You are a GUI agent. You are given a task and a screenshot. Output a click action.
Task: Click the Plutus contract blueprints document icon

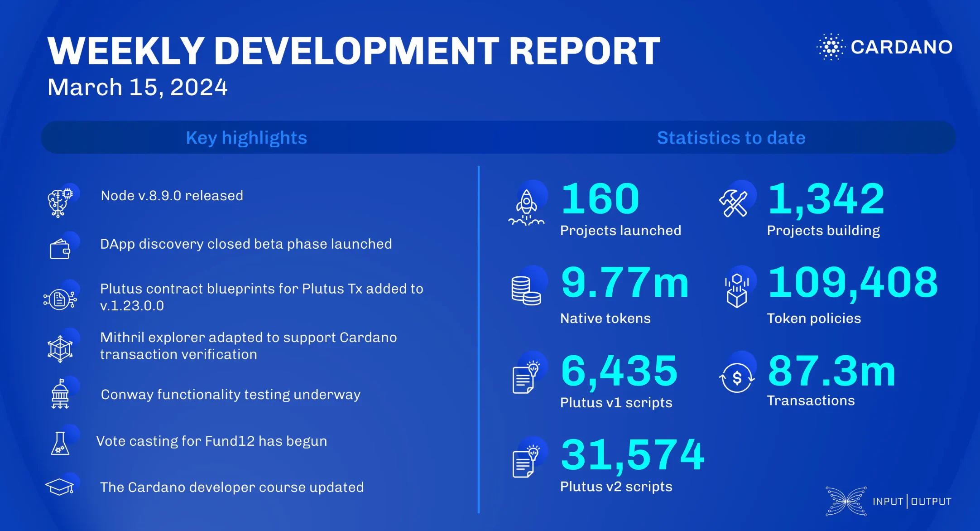pos(60,299)
